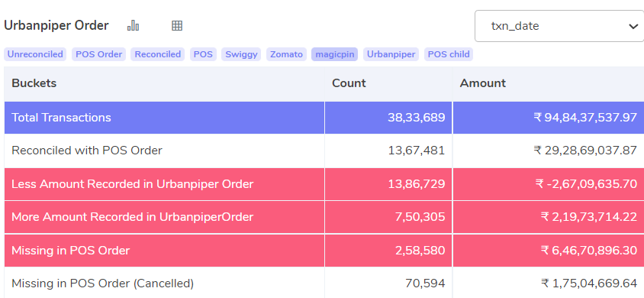The height and width of the screenshot is (298, 644).
Task: Open the POS child tag
Action: [x=449, y=54]
